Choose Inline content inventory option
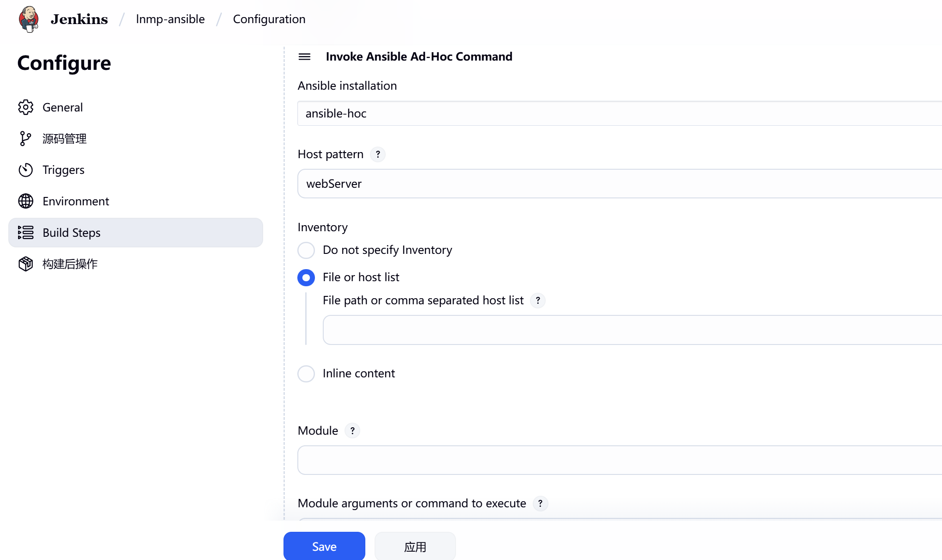Screen dimensions: 942x560 [306, 374]
